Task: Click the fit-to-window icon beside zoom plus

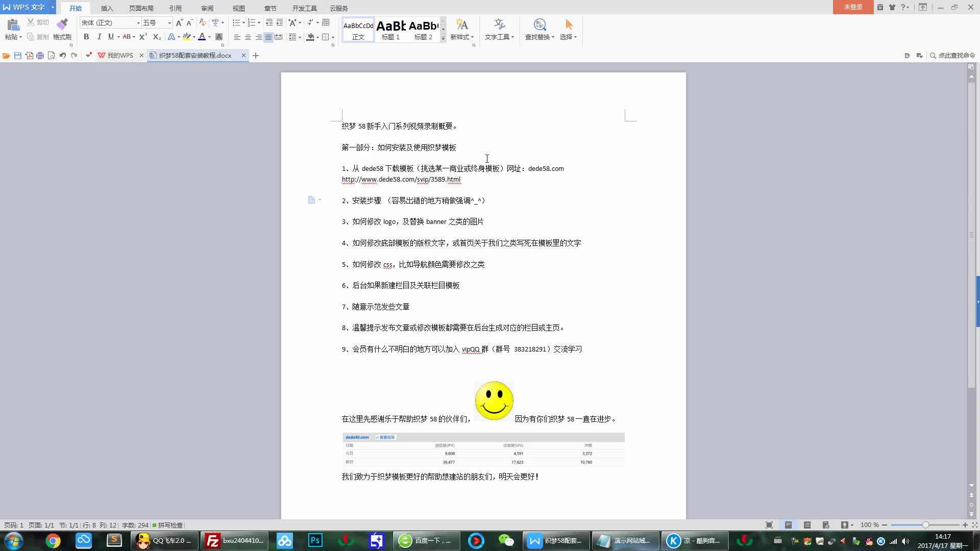Action: pyautogui.click(x=974, y=525)
